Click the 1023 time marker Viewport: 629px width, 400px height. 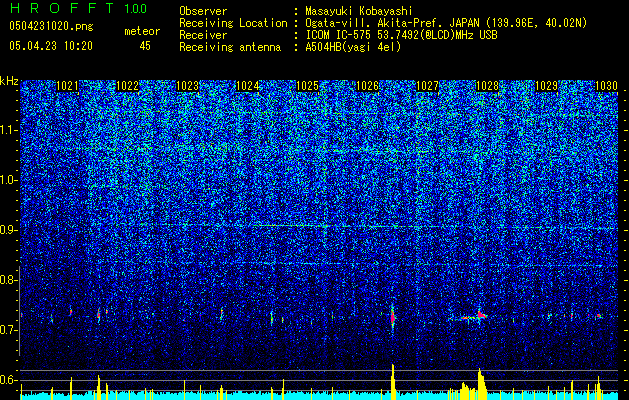[187, 86]
